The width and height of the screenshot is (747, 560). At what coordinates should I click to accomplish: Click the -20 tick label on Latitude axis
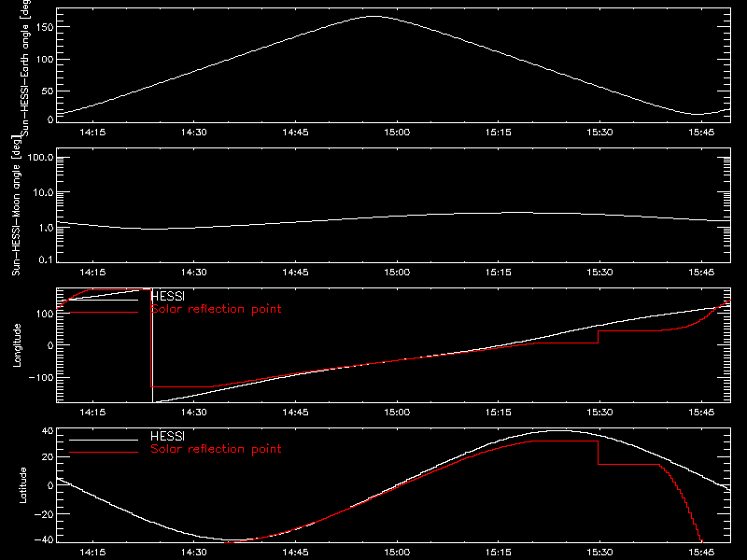44,514
